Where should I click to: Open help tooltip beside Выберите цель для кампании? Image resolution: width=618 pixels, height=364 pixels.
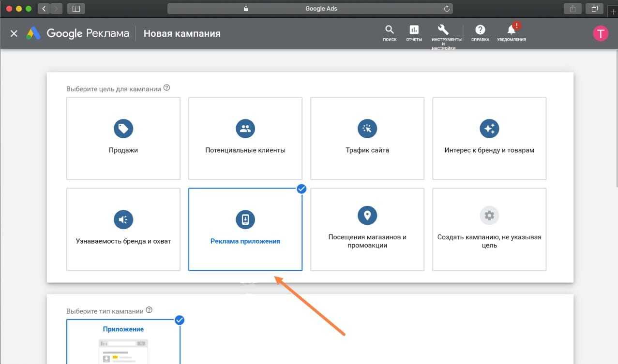[167, 88]
